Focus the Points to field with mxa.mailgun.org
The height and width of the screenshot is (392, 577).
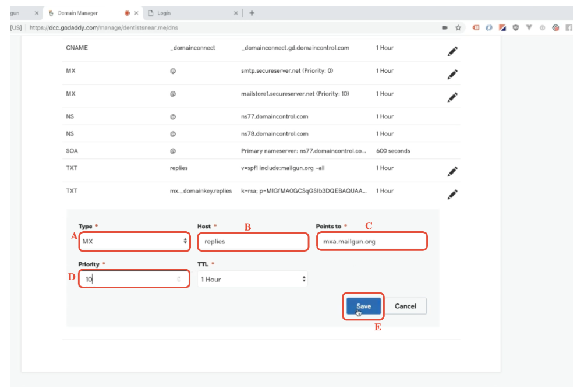pos(371,241)
